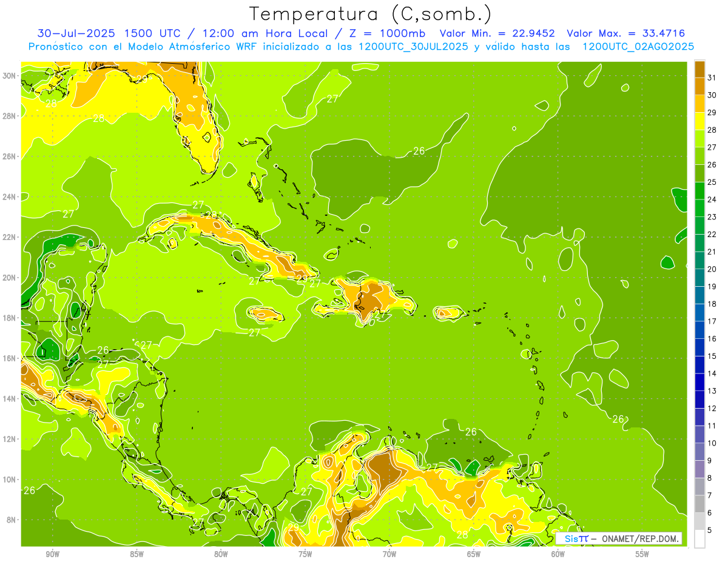Click the '1200UTC_30JUL2025' initialization time text
The image size is (728, 562).
413,47
